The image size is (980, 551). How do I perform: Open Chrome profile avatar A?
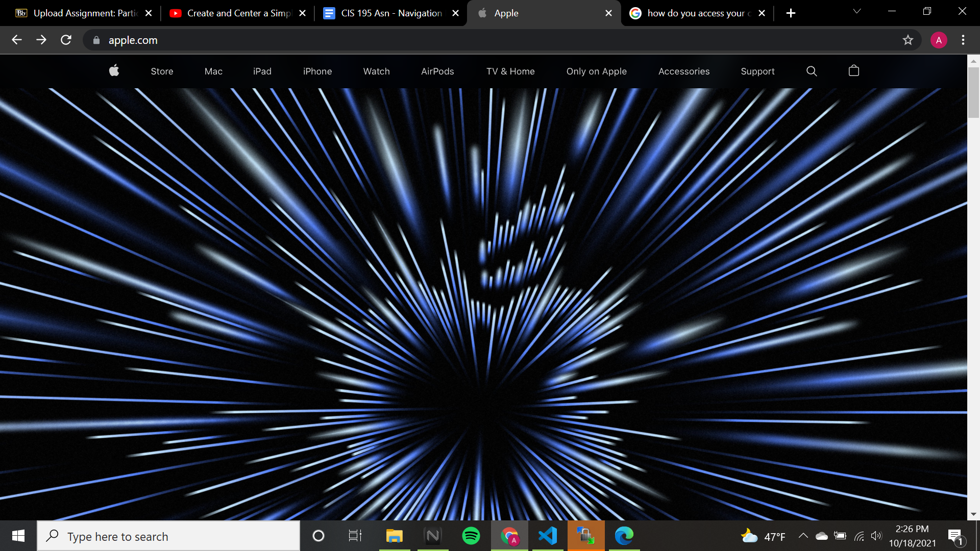click(x=938, y=40)
